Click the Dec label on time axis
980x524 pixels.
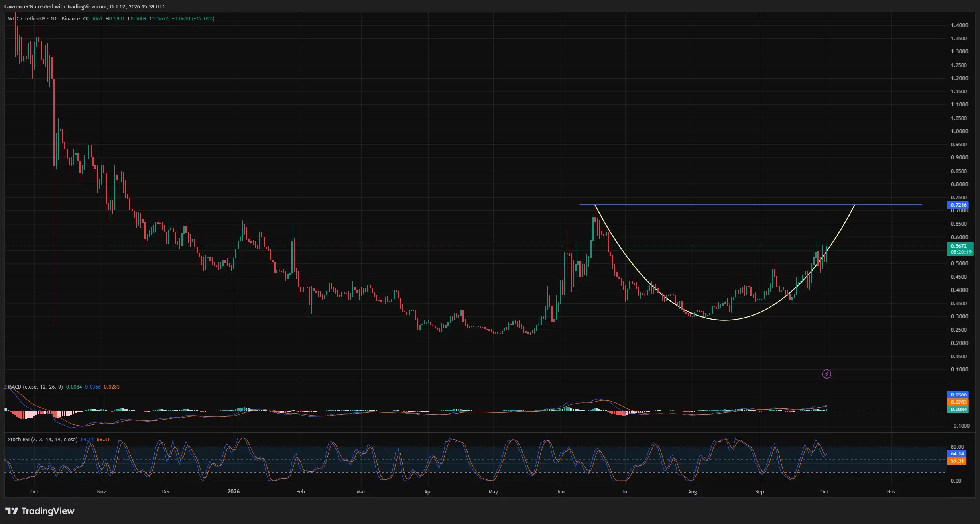(x=166, y=491)
